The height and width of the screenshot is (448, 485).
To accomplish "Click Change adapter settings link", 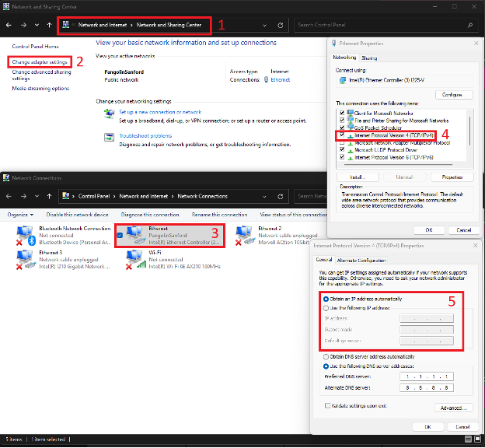I will (40, 61).
